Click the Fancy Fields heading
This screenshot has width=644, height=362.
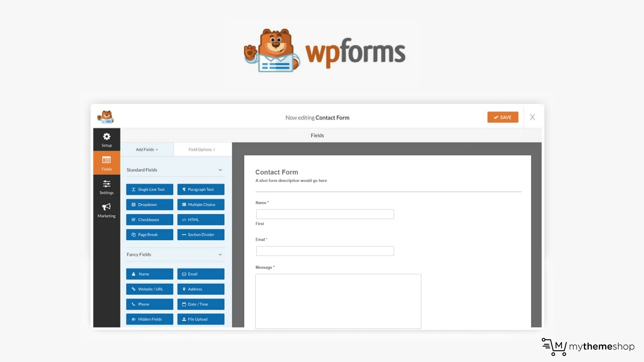pyautogui.click(x=139, y=254)
